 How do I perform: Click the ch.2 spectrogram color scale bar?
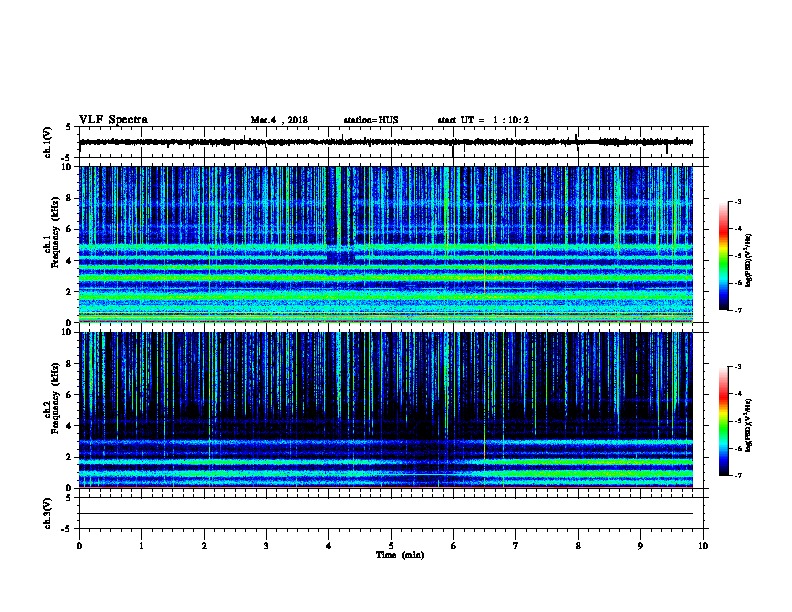(x=723, y=421)
